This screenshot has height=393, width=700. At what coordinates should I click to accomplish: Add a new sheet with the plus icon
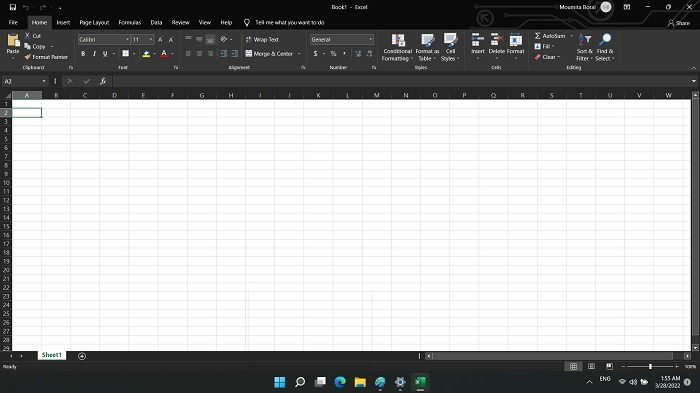click(x=82, y=356)
